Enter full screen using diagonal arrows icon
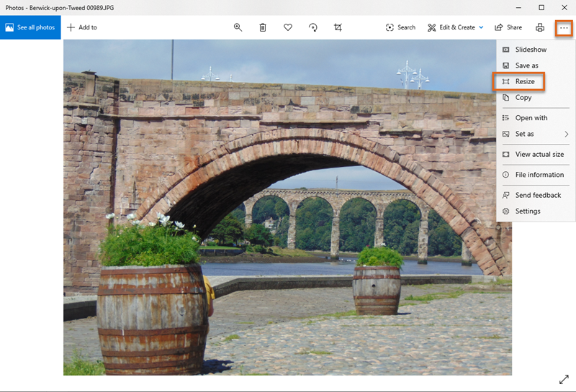 564,379
